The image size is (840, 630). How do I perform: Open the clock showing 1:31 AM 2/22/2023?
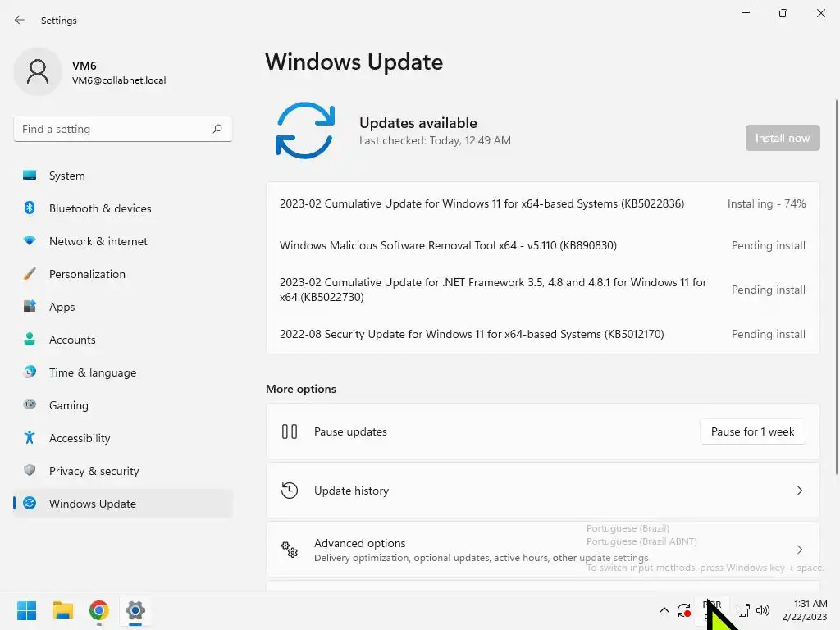pyautogui.click(x=804, y=610)
